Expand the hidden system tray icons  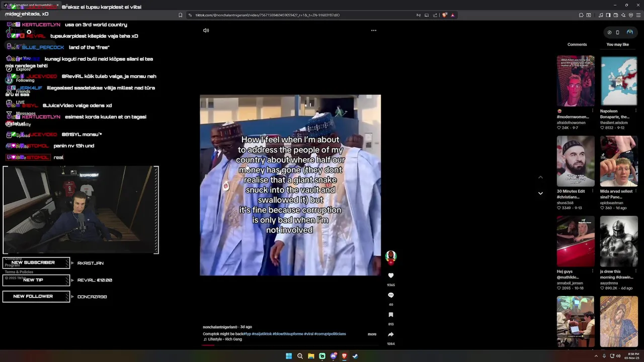(x=596, y=356)
